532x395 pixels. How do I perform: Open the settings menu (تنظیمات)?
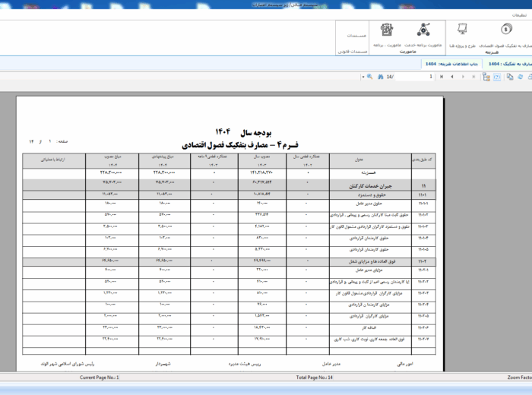(519, 15)
